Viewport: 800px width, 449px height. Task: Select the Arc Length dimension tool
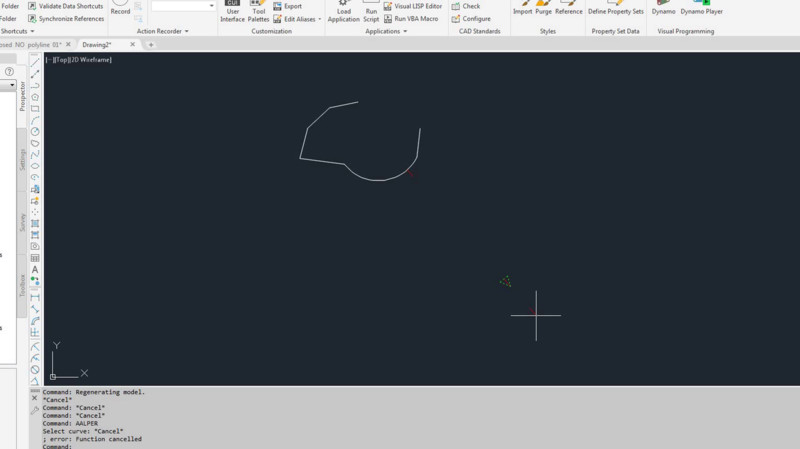pos(35,321)
